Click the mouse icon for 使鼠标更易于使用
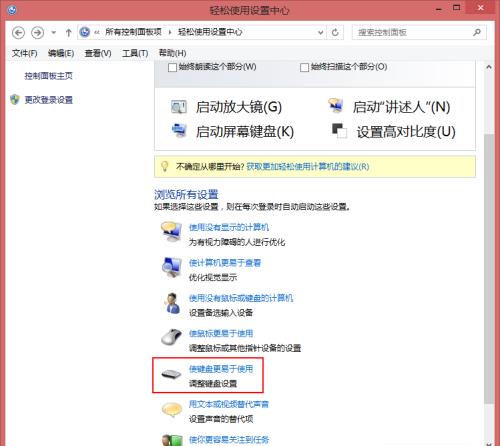 click(x=171, y=337)
